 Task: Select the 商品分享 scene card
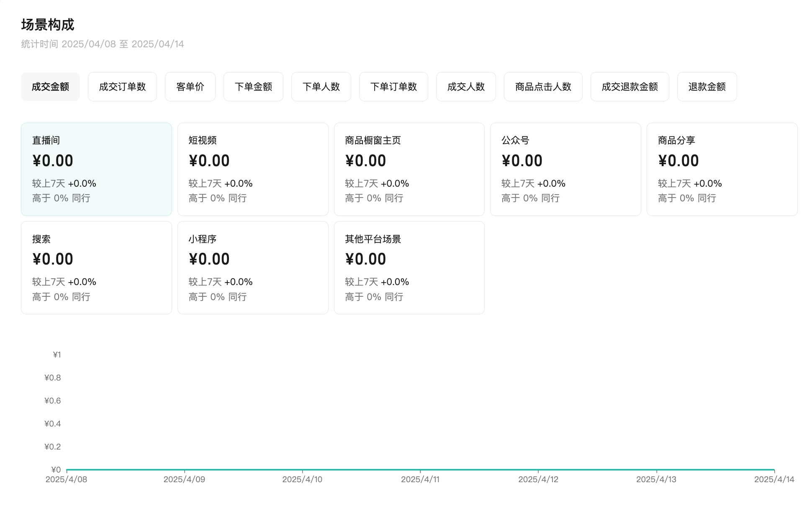(x=722, y=169)
